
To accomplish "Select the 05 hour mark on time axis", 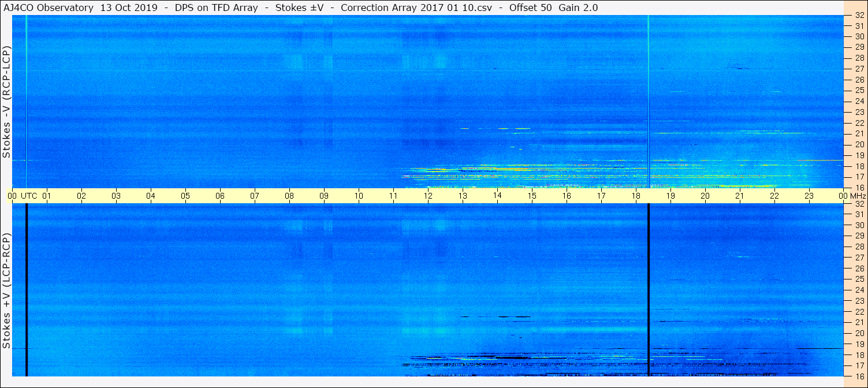I will pyautogui.click(x=185, y=196).
